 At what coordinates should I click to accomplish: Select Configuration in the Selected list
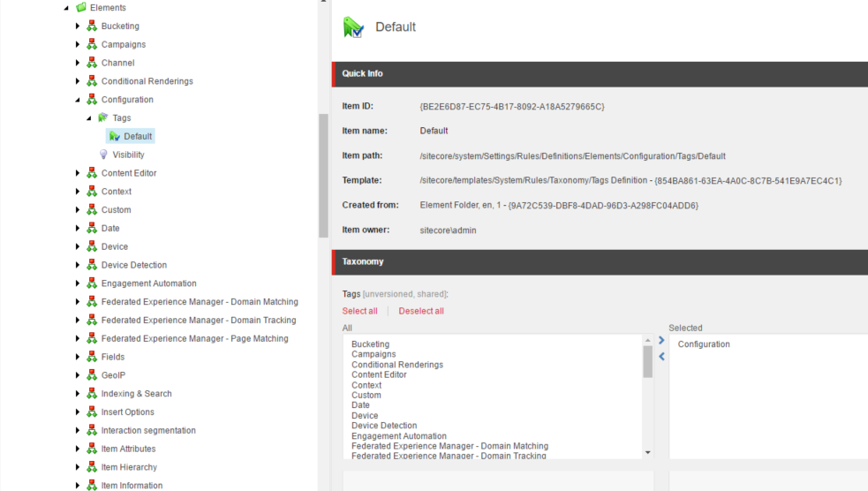pos(704,344)
